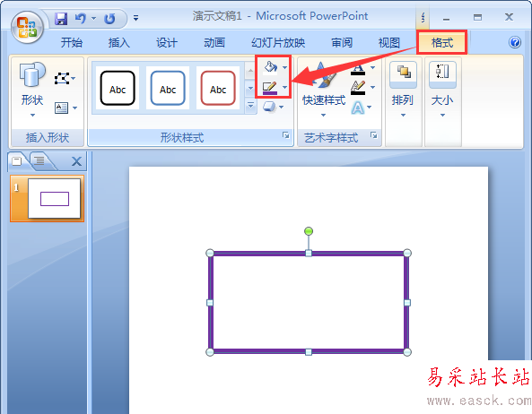Apply the blue outline Abc style

tap(168, 88)
